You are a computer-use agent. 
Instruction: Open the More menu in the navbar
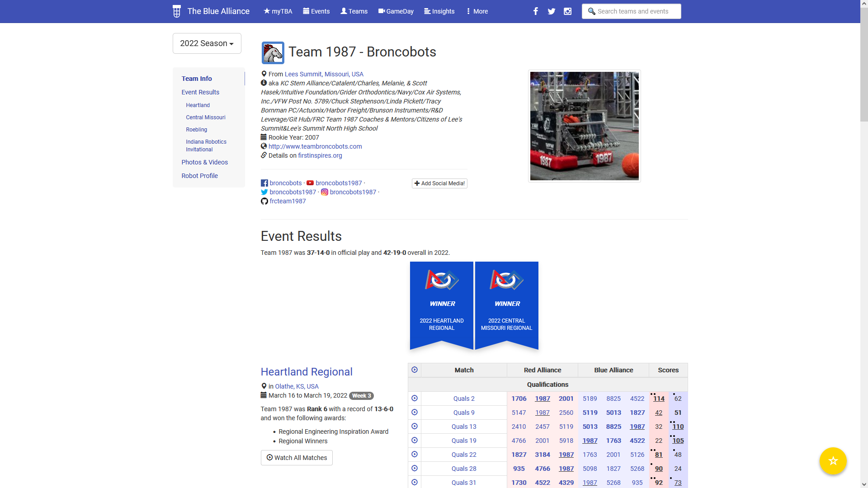(477, 11)
